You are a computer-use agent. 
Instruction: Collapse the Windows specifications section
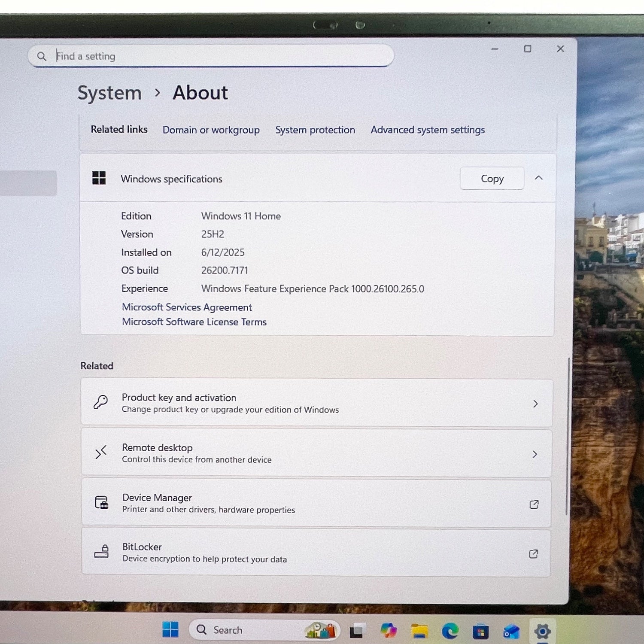coord(539,178)
